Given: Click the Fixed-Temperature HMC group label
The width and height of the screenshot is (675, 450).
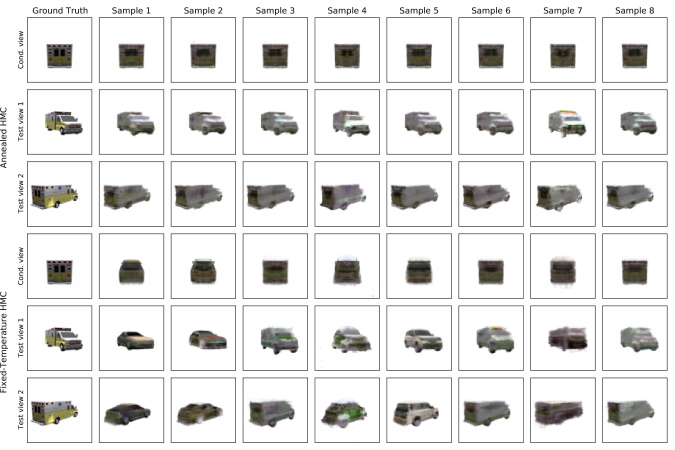Looking at the screenshot, I should tap(4, 342).
